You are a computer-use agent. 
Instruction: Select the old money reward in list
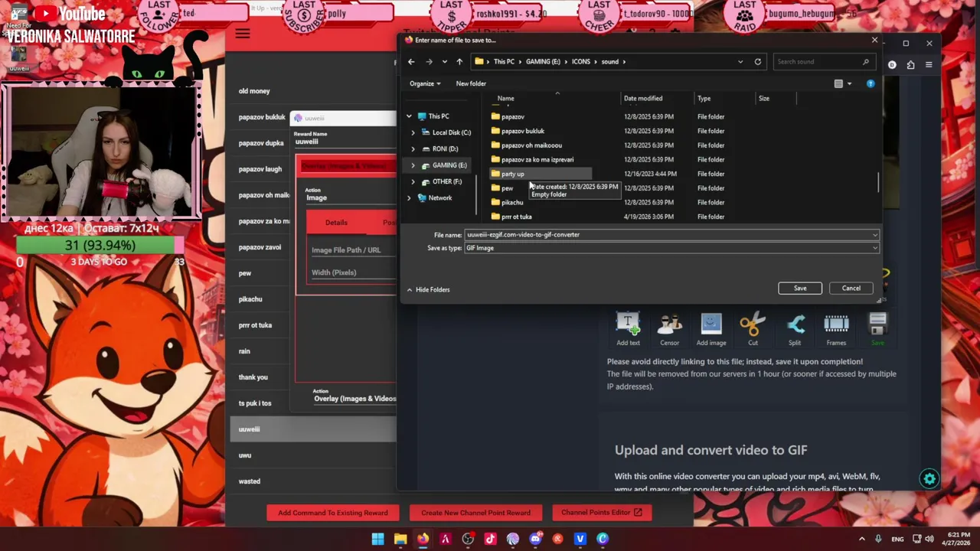(x=313, y=91)
